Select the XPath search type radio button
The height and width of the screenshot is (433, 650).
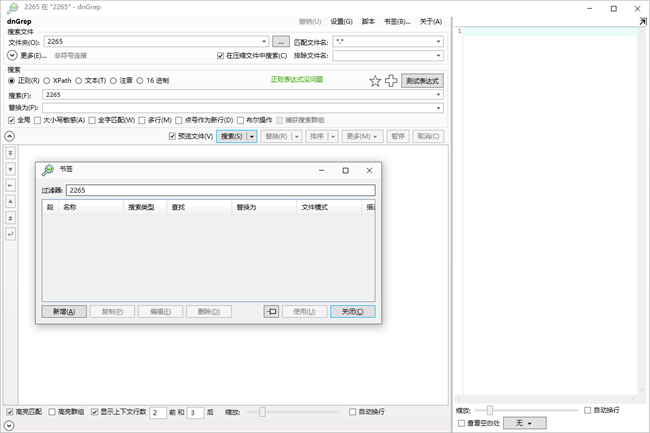click(45, 80)
